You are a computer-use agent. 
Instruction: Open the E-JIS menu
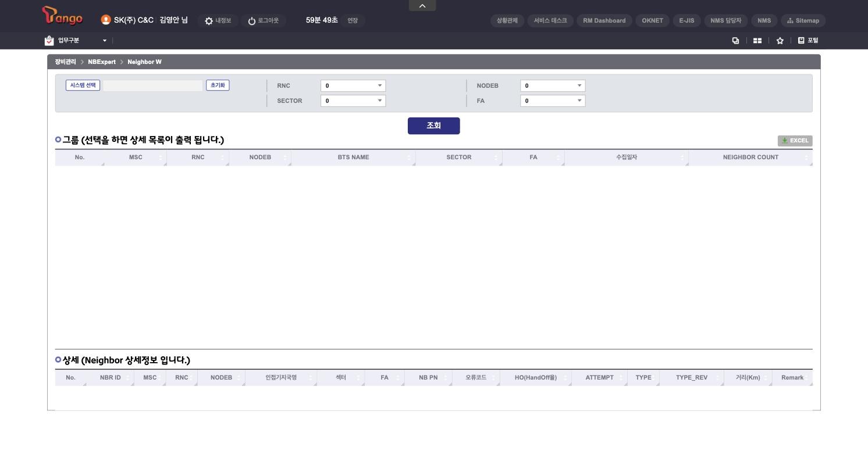click(x=686, y=21)
